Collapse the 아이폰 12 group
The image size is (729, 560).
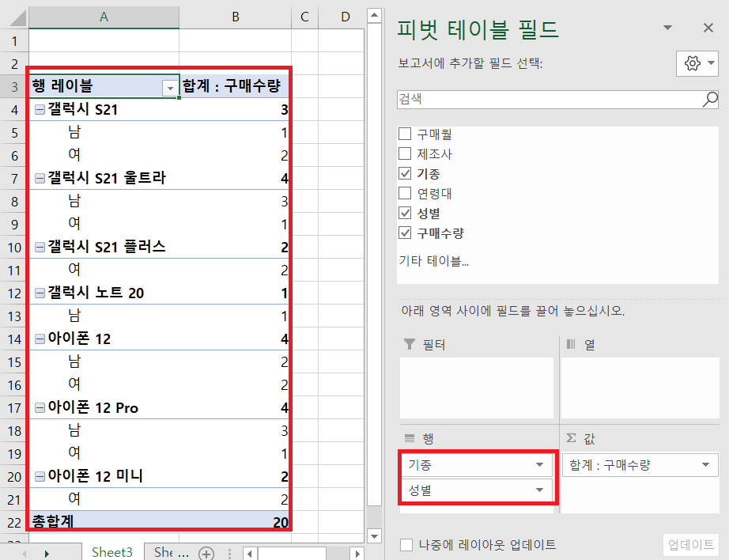coord(40,339)
